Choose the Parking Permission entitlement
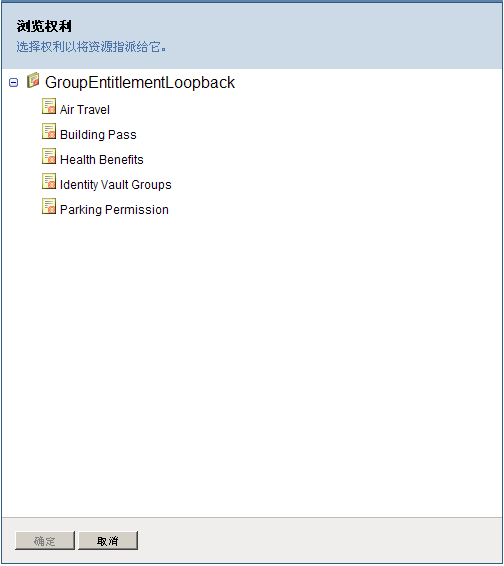The height and width of the screenshot is (566, 504). tap(114, 210)
